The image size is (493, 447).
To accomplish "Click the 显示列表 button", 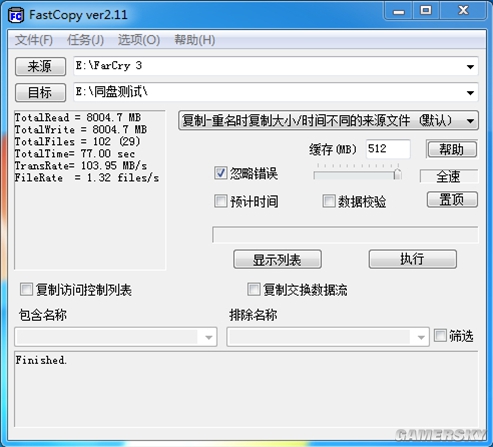I will click(277, 259).
